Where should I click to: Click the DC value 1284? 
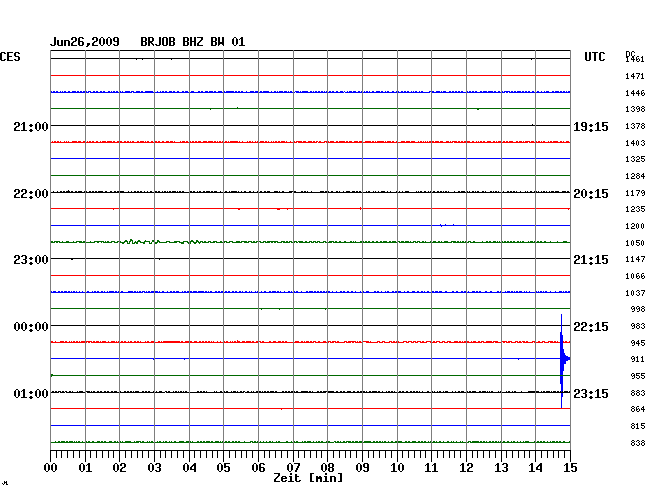pos(635,177)
